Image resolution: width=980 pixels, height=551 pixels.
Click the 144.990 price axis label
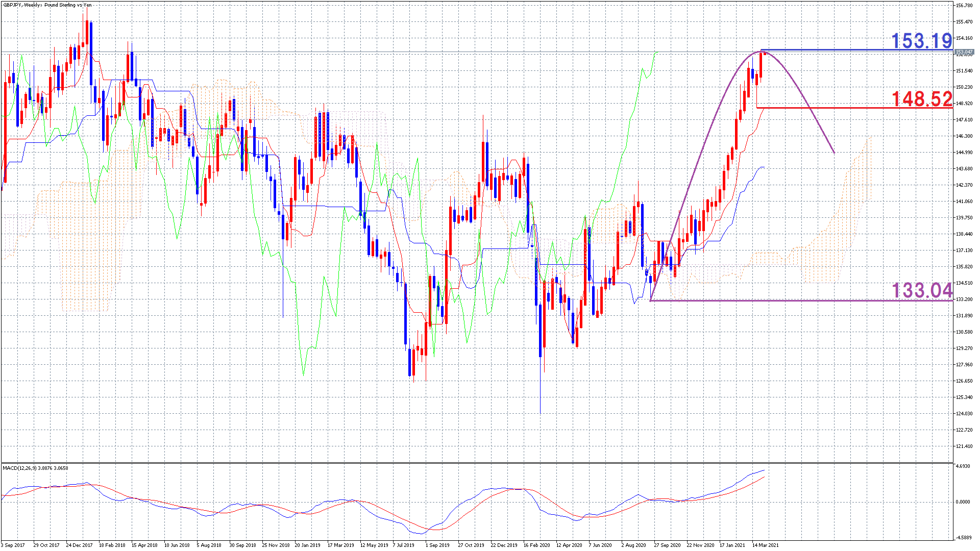[964, 153]
